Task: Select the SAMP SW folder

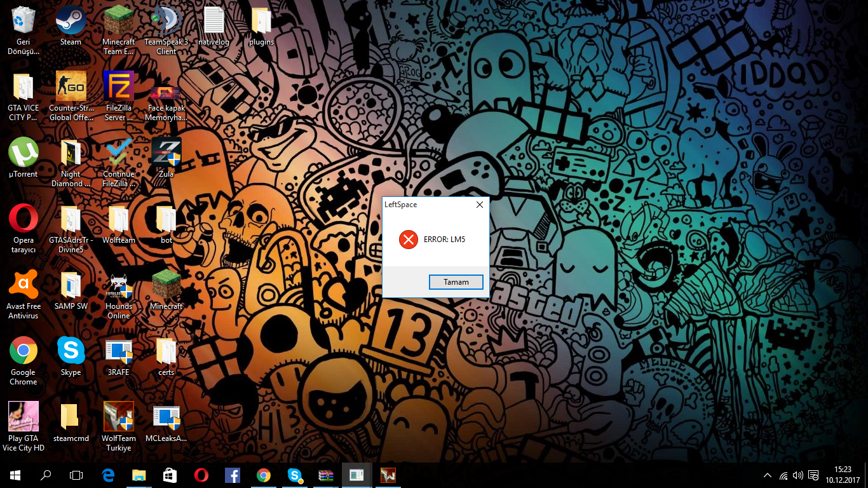Action: [71, 290]
